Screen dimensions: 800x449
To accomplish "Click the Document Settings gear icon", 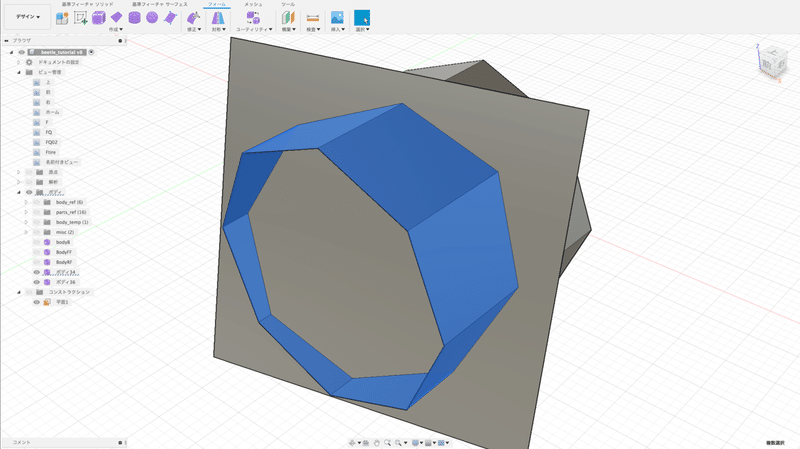I will pyautogui.click(x=29, y=62).
